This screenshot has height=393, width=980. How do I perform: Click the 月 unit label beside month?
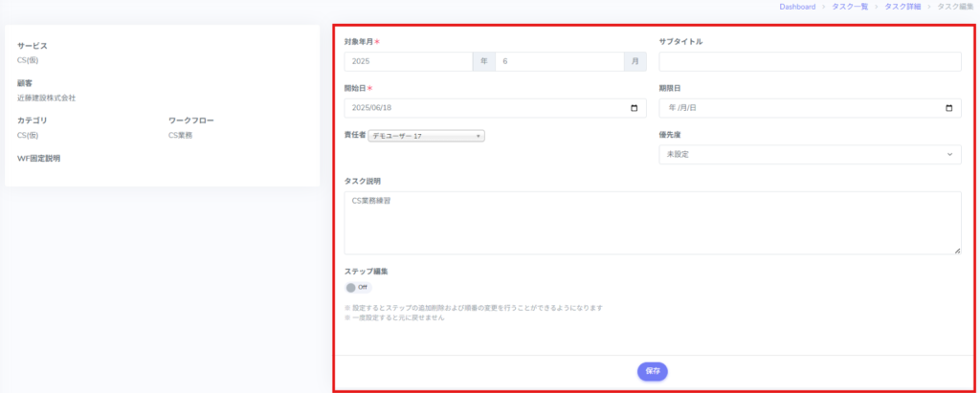635,61
